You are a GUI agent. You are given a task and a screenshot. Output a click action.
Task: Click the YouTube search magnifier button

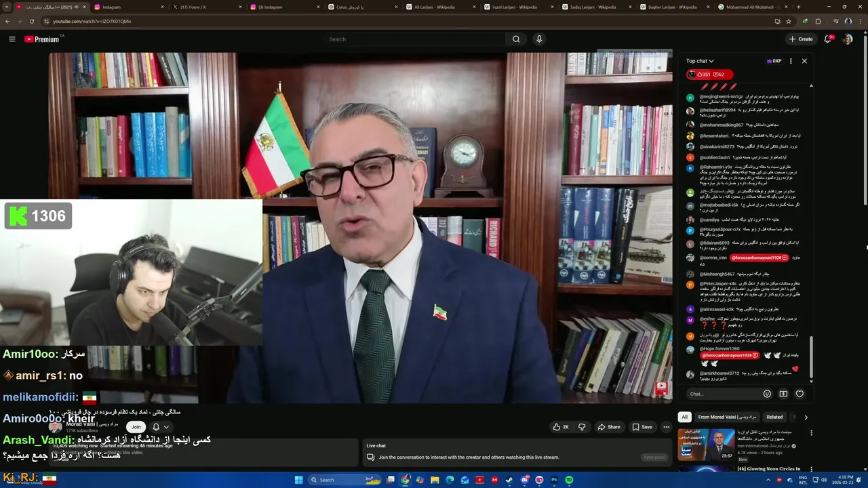pyautogui.click(x=516, y=39)
